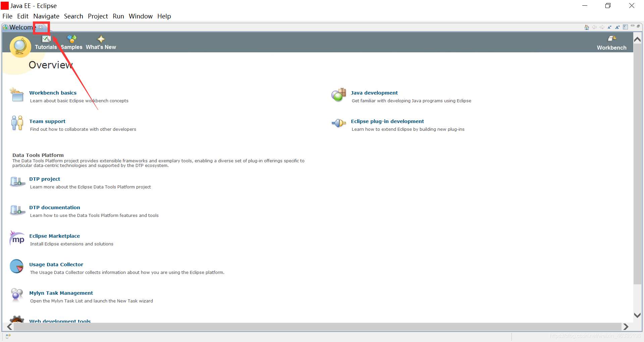Click the horizontal scrollbar right arrow
644x342 pixels.
(x=626, y=327)
